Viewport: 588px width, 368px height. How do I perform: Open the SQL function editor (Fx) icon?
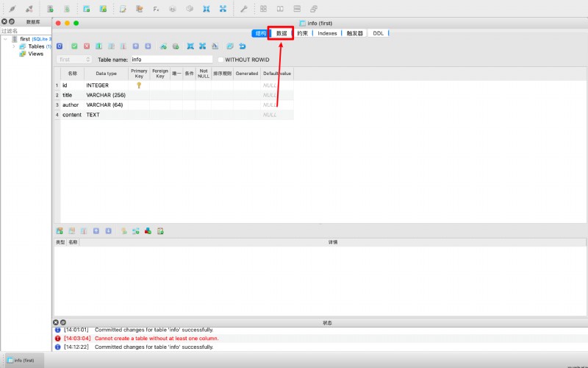156,9
